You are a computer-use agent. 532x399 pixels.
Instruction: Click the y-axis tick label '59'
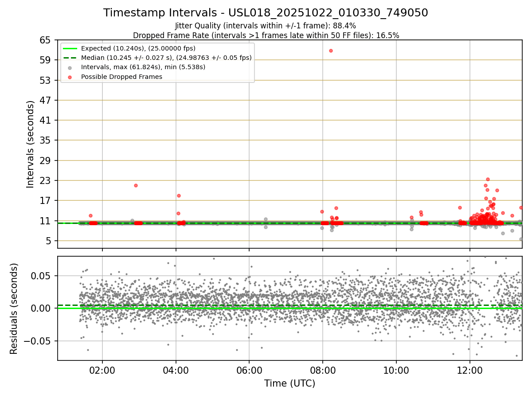[x=45, y=60]
